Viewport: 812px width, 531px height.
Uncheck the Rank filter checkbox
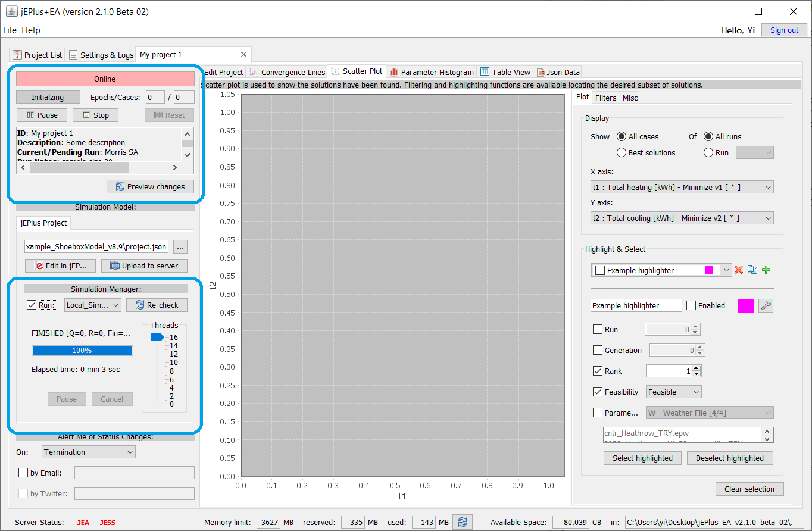coord(598,371)
